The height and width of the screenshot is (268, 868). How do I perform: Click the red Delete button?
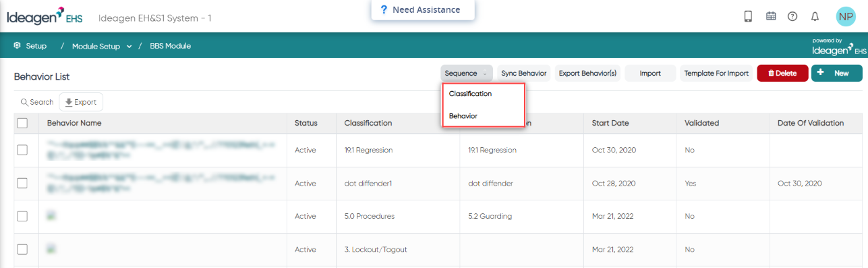pos(782,73)
